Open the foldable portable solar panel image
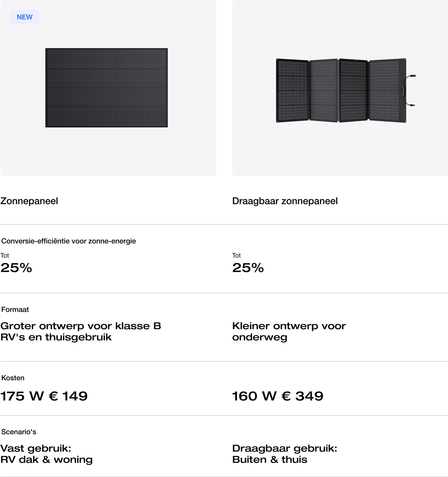 341,90
